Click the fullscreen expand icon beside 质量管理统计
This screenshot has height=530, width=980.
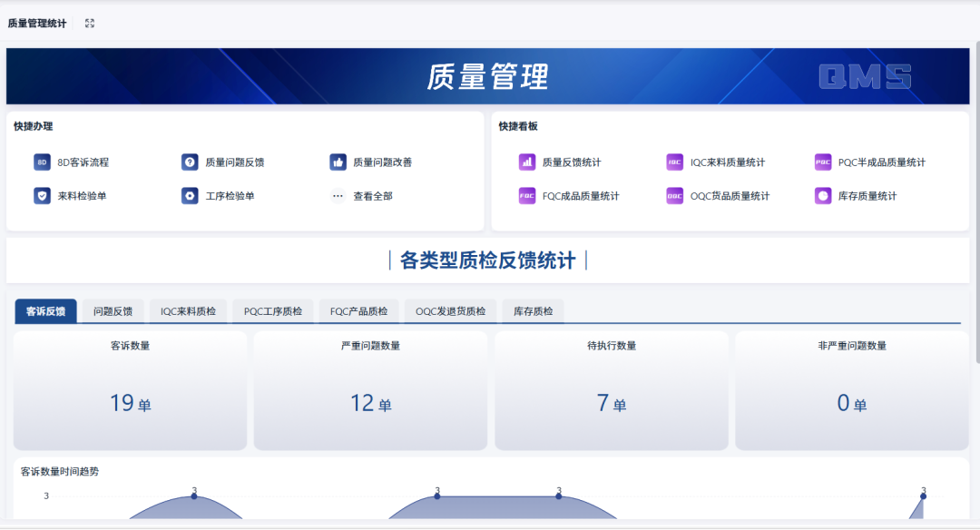[90, 23]
